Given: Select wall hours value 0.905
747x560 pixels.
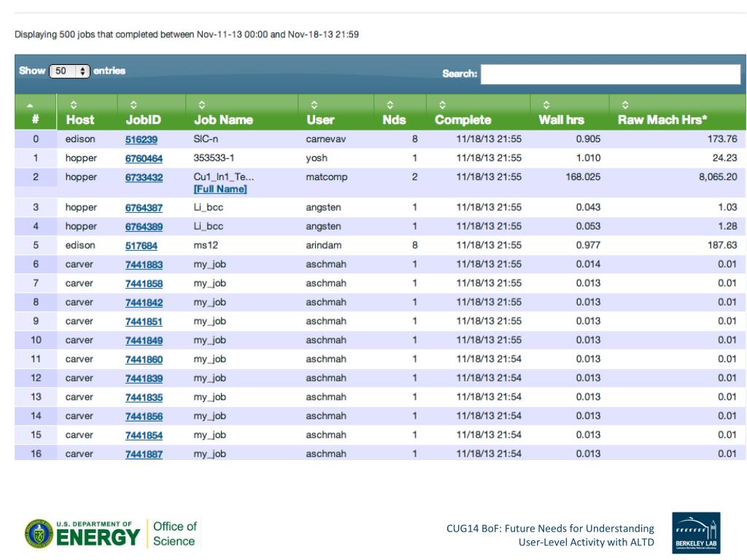Looking at the screenshot, I should click(589, 139).
